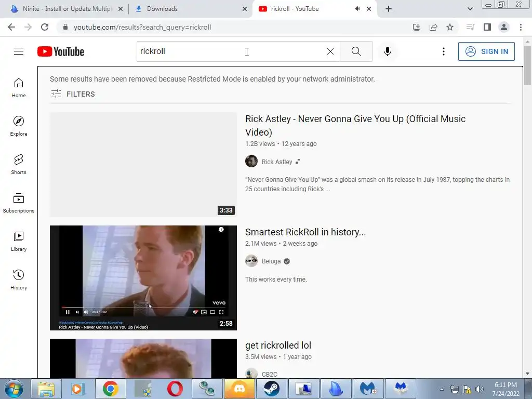Screen dimensions: 532x399
Task: Open the Smartest RickRoll video thumbnail
Action: point(143,278)
